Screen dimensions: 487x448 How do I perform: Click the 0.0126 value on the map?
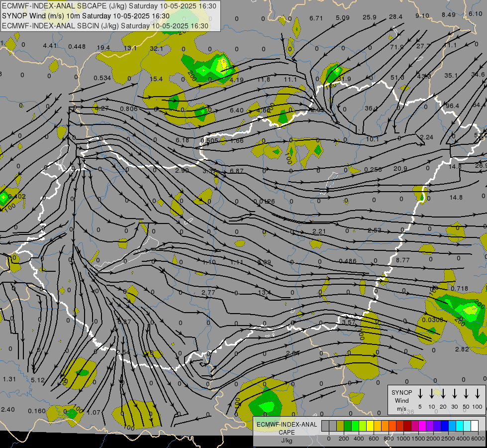click(x=264, y=201)
